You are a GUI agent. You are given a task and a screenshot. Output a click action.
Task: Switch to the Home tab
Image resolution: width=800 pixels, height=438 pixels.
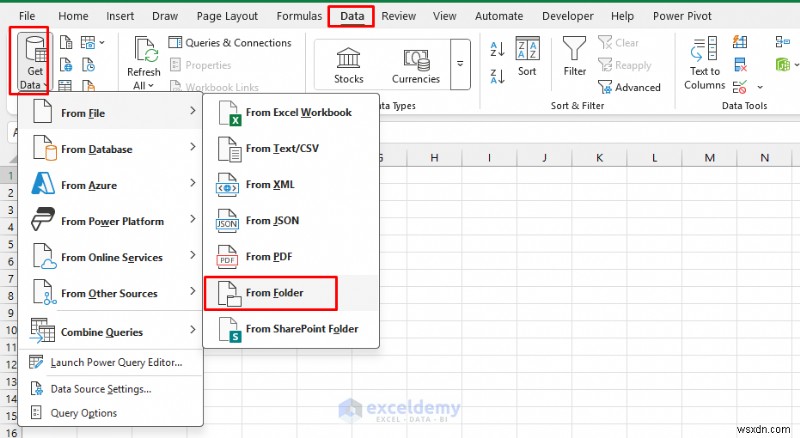pos(73,16)
